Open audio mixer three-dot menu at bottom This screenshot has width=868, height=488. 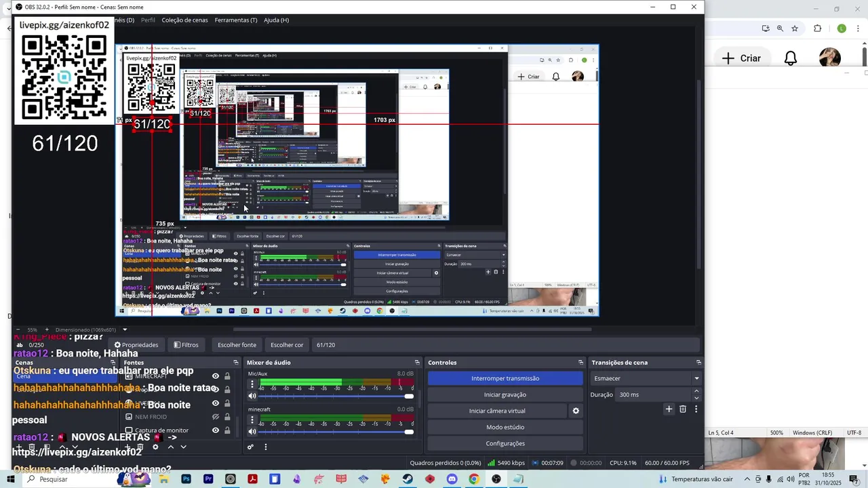point(266,447)
